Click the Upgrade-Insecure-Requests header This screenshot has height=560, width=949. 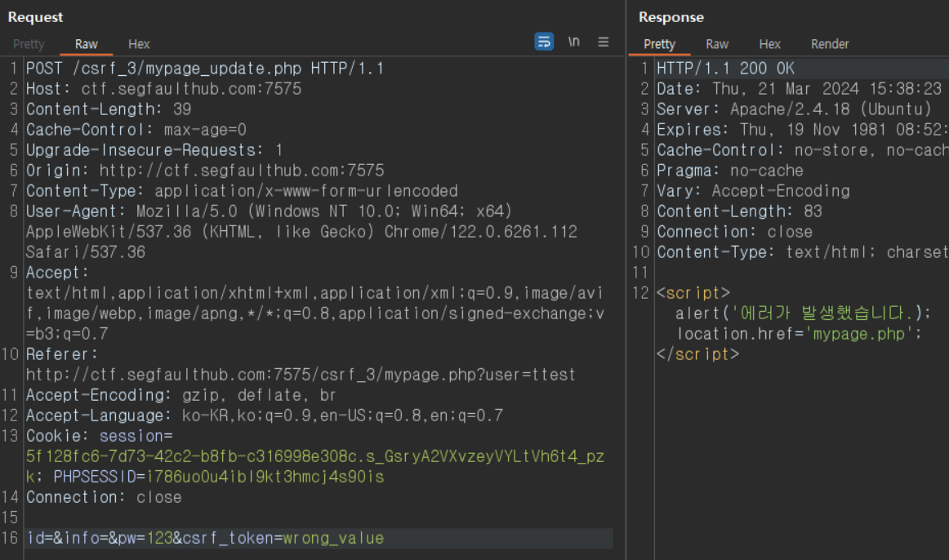point(154,150)
